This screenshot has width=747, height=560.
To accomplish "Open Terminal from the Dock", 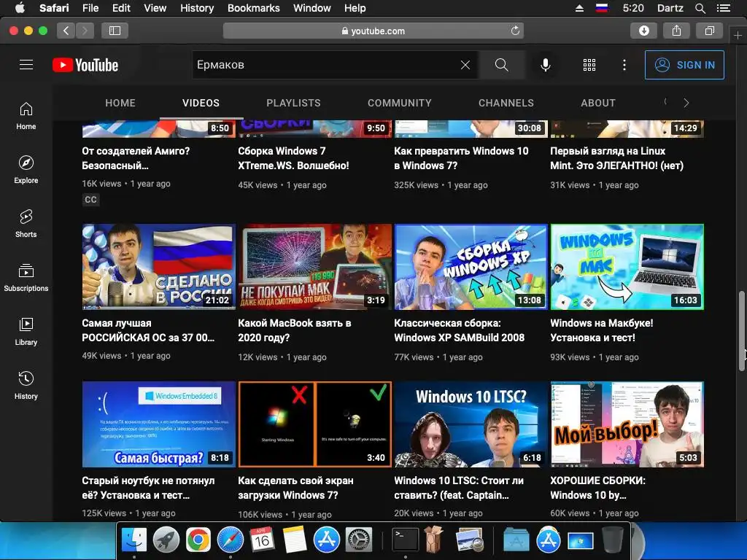I will (406, 540).
